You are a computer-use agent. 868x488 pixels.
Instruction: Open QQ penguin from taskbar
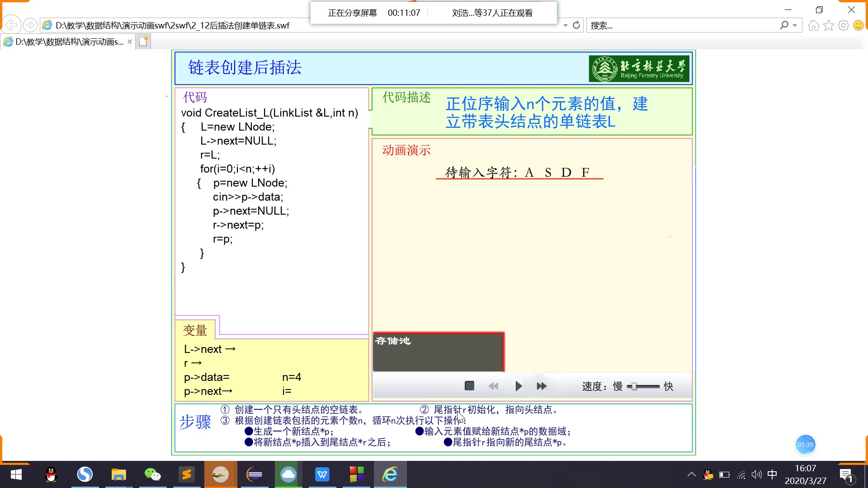tap(51, 474)
